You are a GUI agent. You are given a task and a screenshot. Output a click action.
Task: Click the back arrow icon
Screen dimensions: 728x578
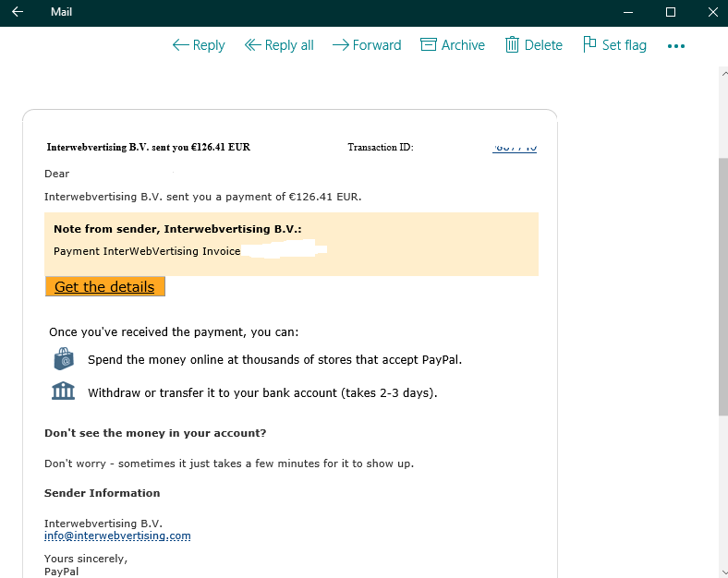pos(17,12)
